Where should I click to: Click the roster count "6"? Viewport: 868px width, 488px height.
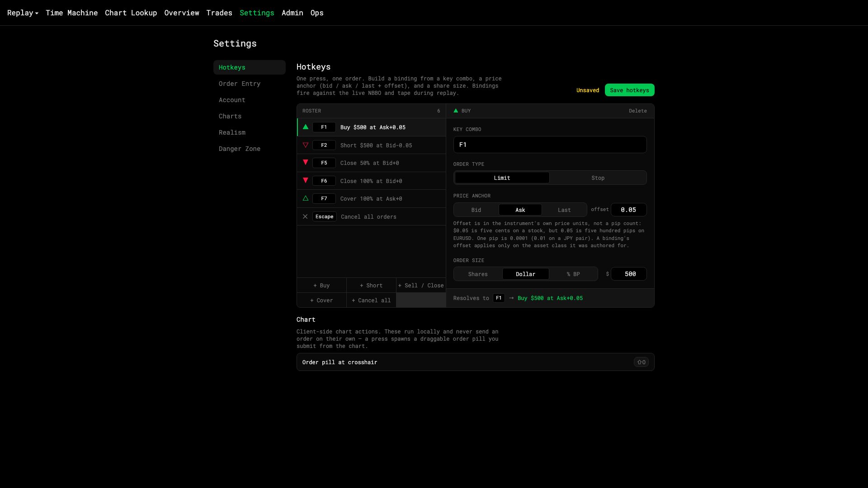[x=439, y=111]
